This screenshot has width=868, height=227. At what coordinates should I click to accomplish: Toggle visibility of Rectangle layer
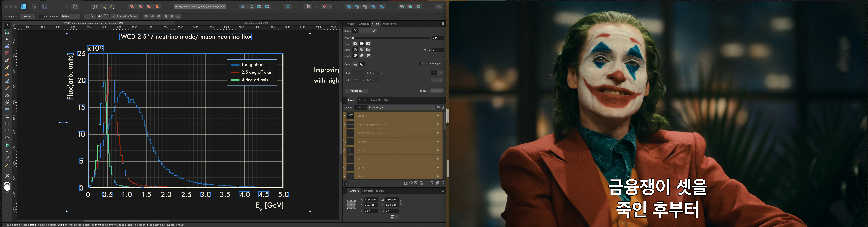point(438,142)
